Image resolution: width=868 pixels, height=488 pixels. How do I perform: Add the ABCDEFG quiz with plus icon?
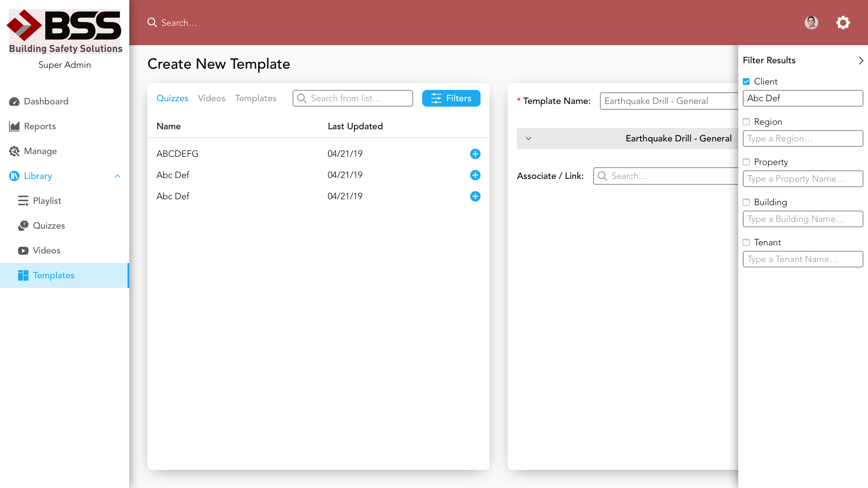pos(475,154)
